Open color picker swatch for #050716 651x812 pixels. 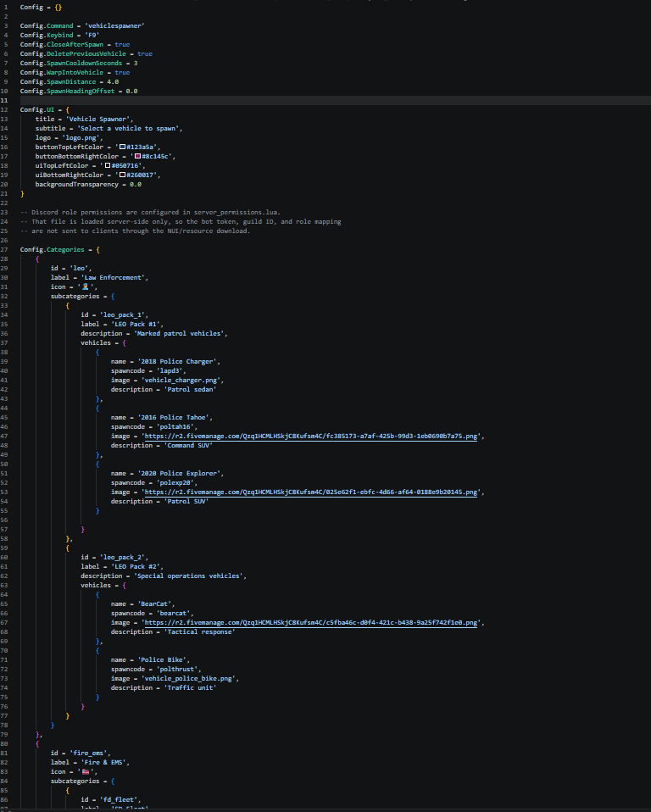[x=107, y=166]
